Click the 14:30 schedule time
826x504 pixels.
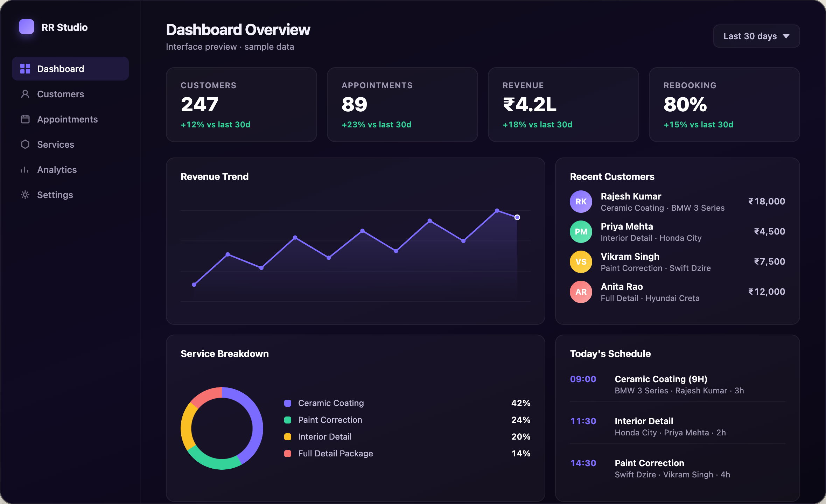click(x=583, y=463)
